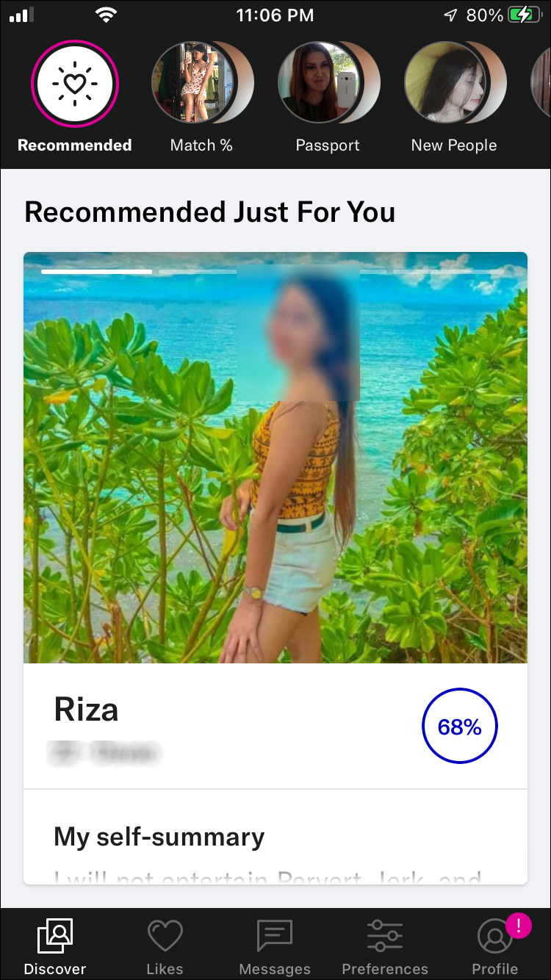
Task: Open the New People category thumbnail
Action: [445, 82]
